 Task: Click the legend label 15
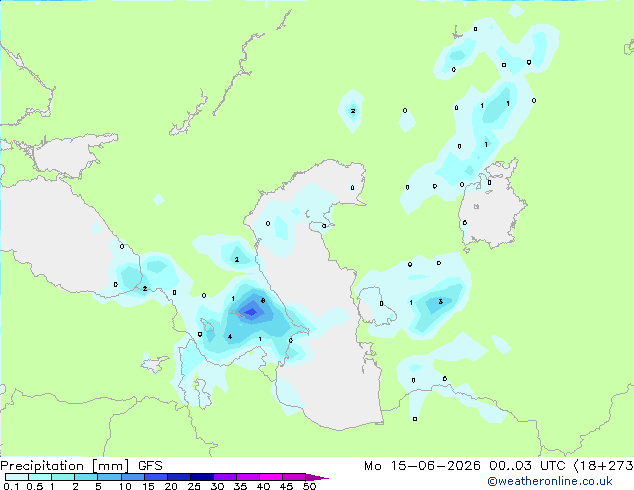pos(148,486)
